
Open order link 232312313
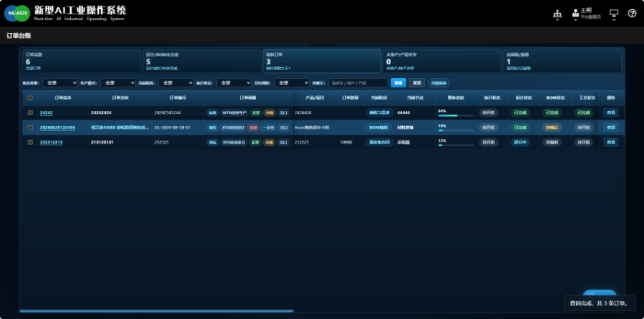52,142
